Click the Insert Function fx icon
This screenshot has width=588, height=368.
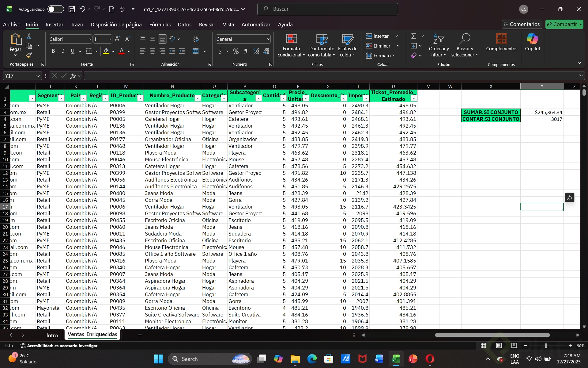pyautogui.click(x=73, y=76)
